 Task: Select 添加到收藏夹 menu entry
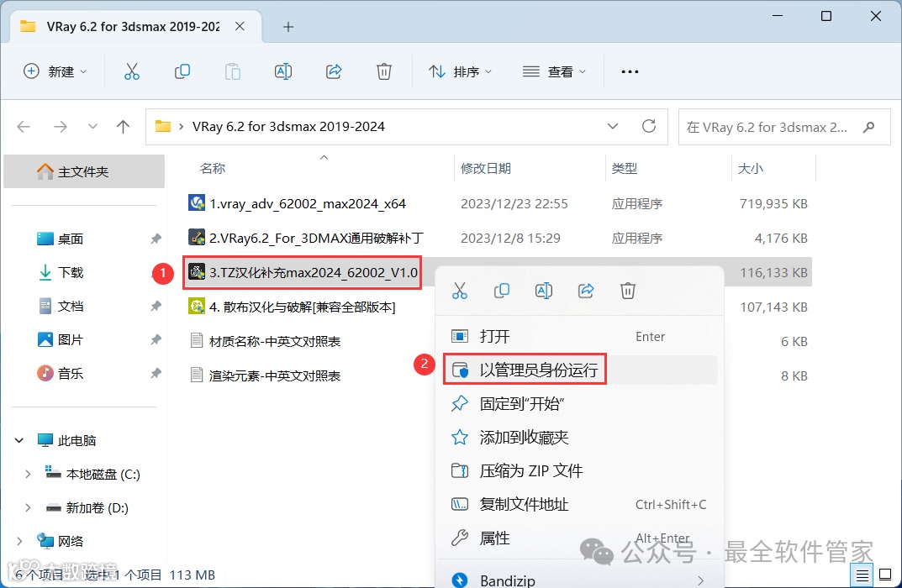point(580,438)
